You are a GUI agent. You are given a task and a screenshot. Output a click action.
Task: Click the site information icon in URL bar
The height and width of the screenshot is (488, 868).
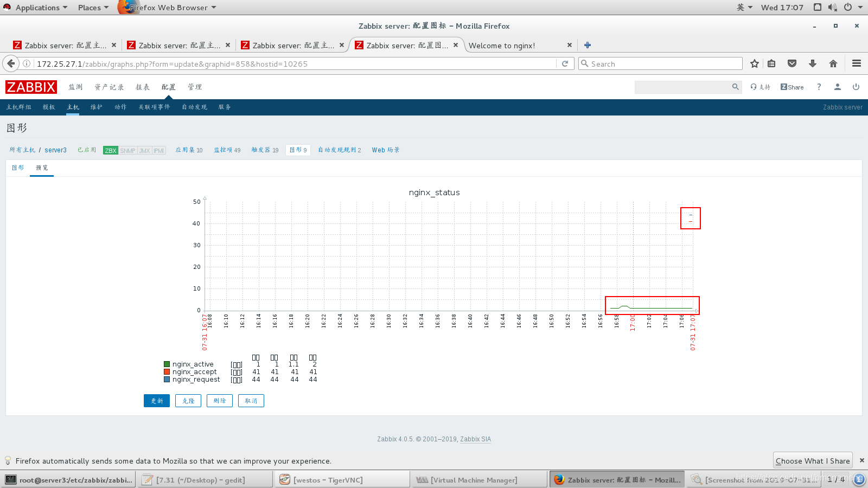(27, 63)
